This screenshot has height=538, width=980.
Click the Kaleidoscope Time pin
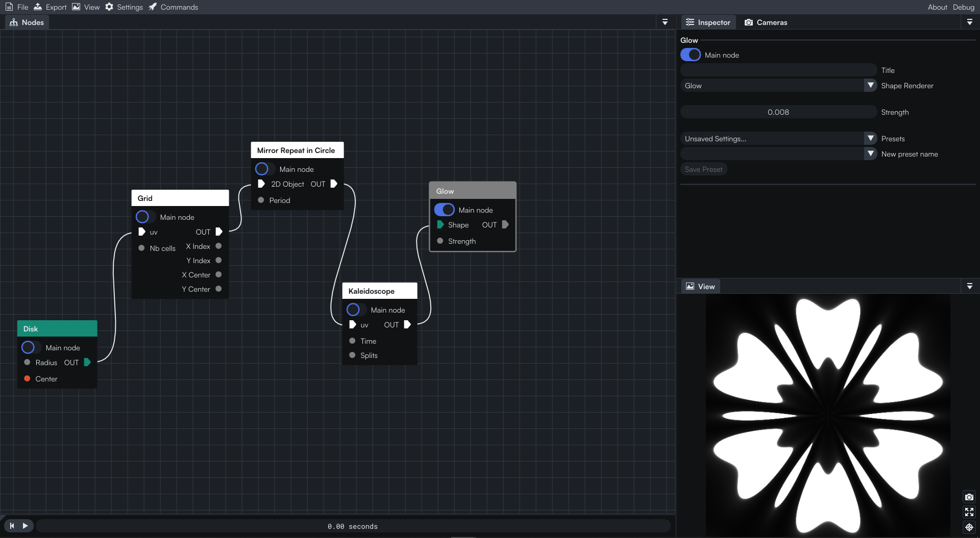(352, 341)
